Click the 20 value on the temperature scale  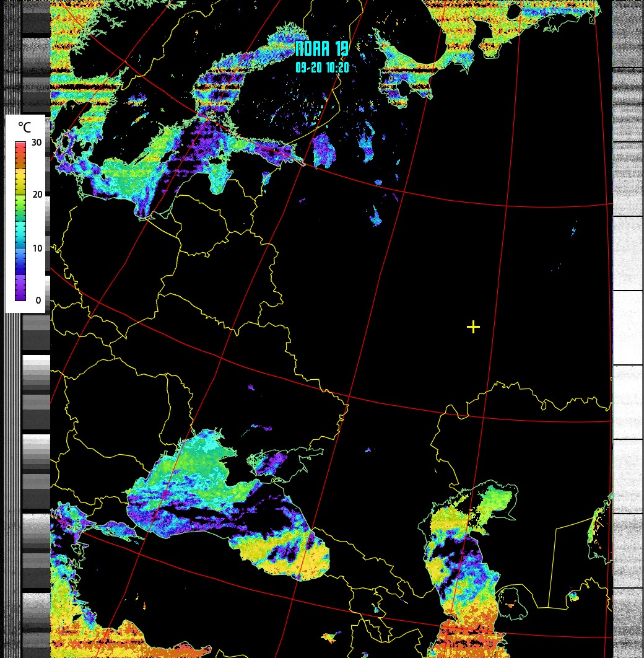(37, 195)
